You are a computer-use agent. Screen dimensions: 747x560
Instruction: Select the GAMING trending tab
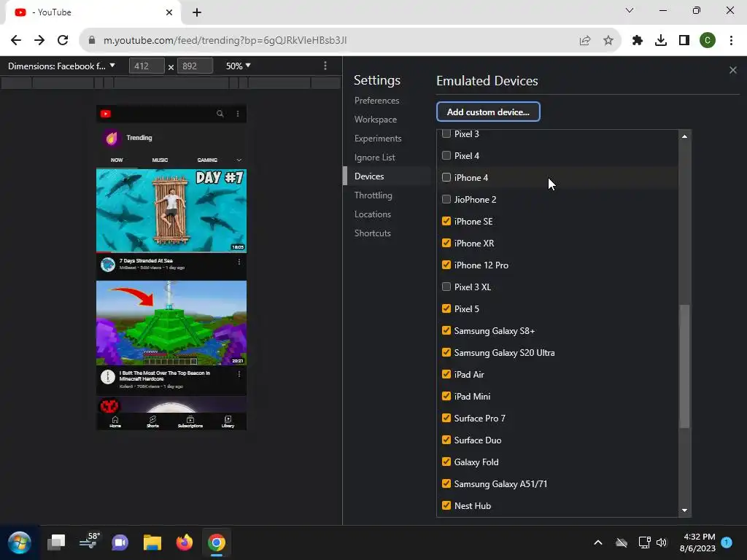(x=207, y=160)
